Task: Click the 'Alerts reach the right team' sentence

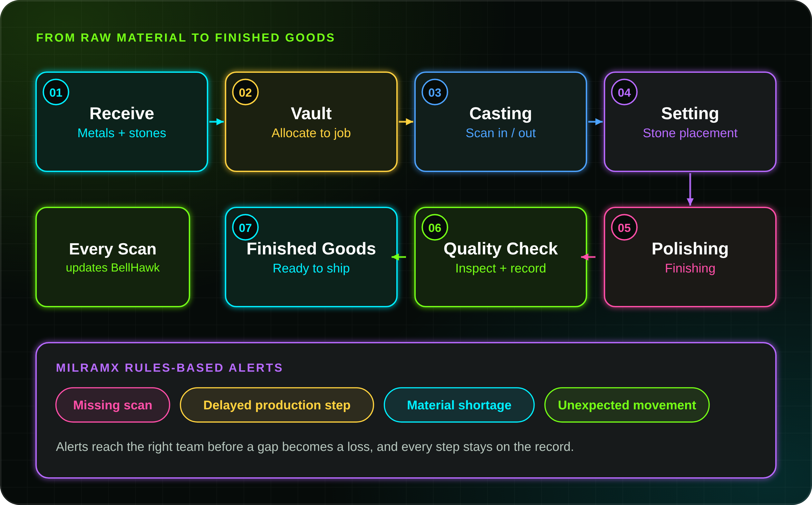Action: click(315, 447)
